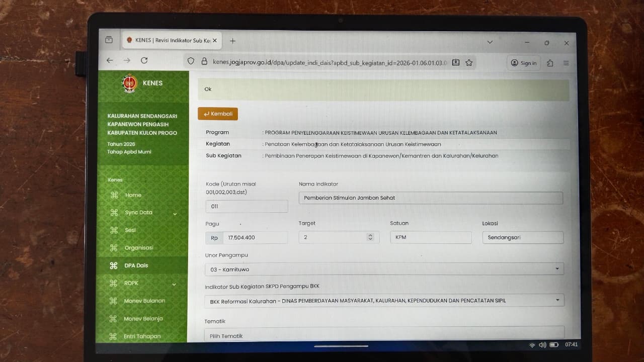Close the KENES browser tab
The image size is (644, 362).
[215, 41]
